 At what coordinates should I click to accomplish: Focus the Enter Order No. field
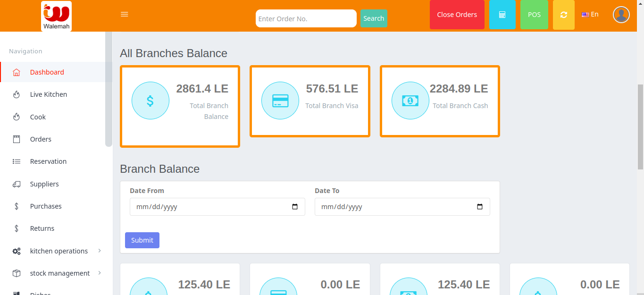click(x=306, y=18)
